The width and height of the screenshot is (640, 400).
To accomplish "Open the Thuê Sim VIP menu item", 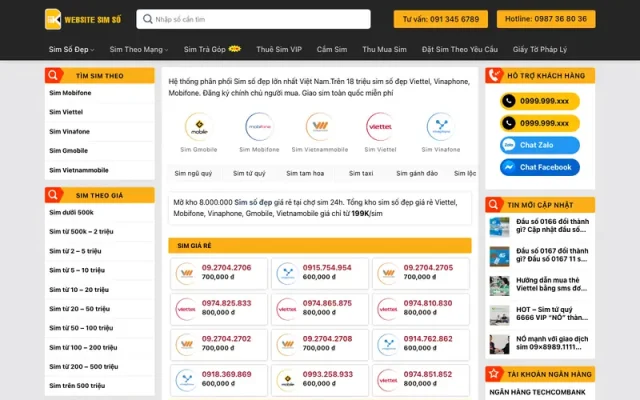I will [279, 49].
